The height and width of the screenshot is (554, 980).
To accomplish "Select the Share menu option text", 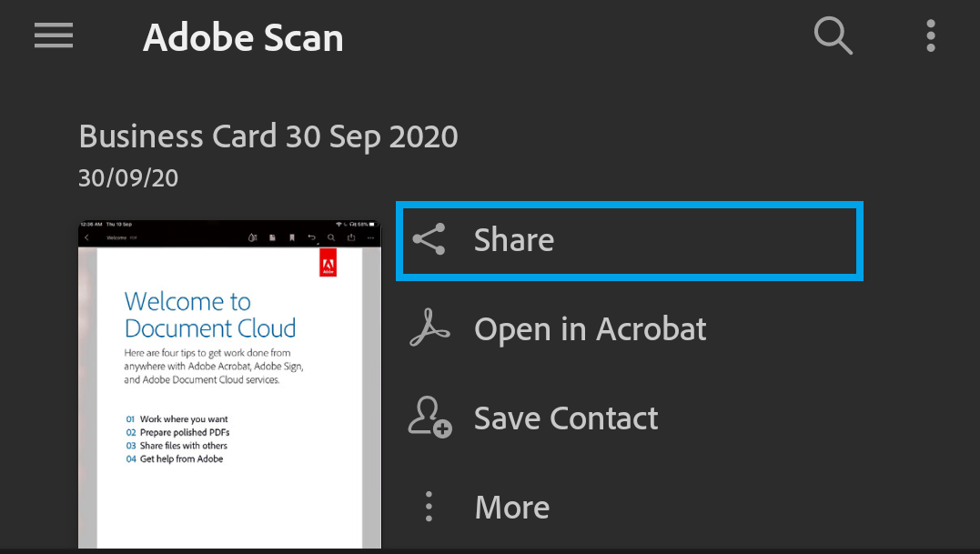I will coord(513,239).
